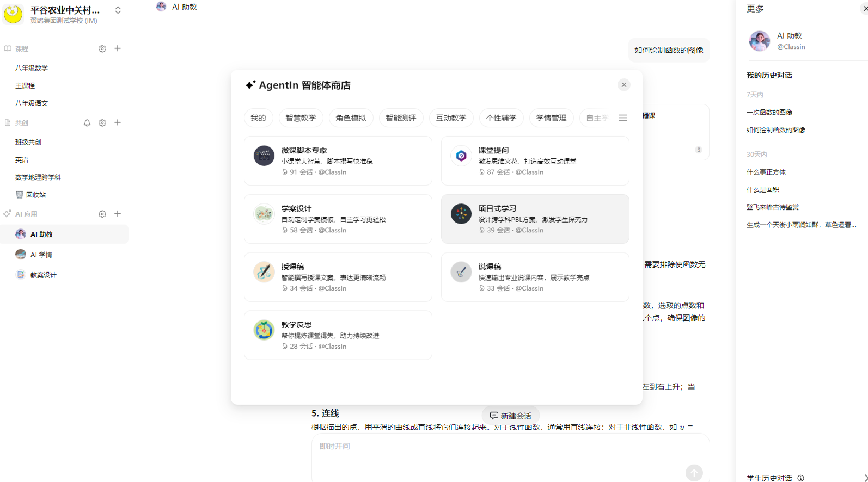
Task: Switch to the 角色模拟 tab
Action: (351, 118)
